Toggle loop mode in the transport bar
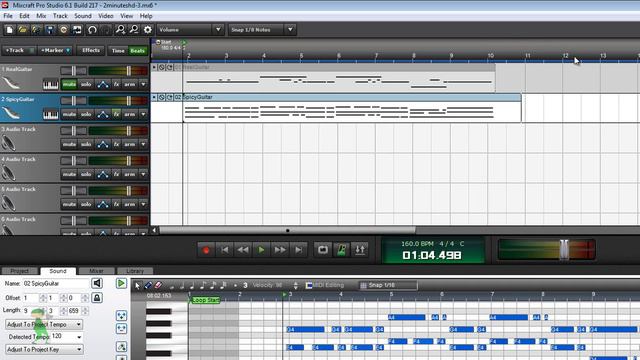 322,250
